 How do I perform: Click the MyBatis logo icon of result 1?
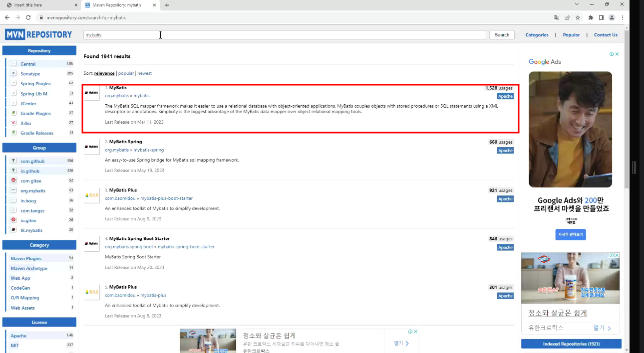pyautogui.click(x=92, y=93)
